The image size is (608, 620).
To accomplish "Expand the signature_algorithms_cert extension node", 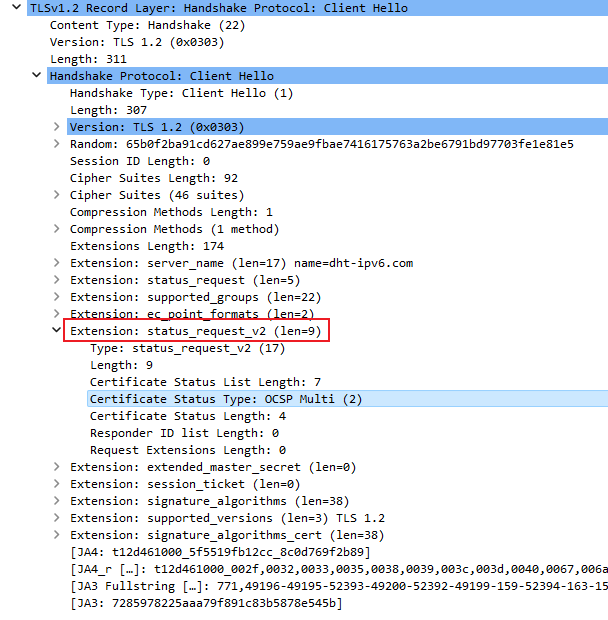I will tap(57, 535).
